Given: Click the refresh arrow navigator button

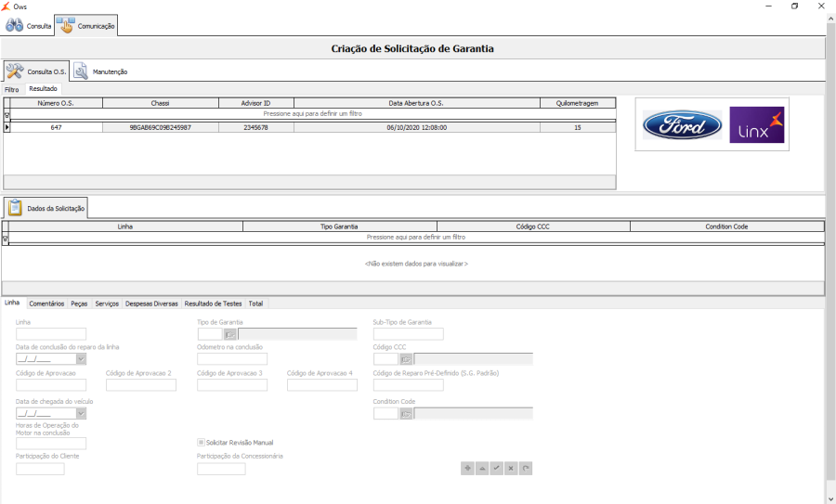Looking at the screenshot, I should click(526, 469).
